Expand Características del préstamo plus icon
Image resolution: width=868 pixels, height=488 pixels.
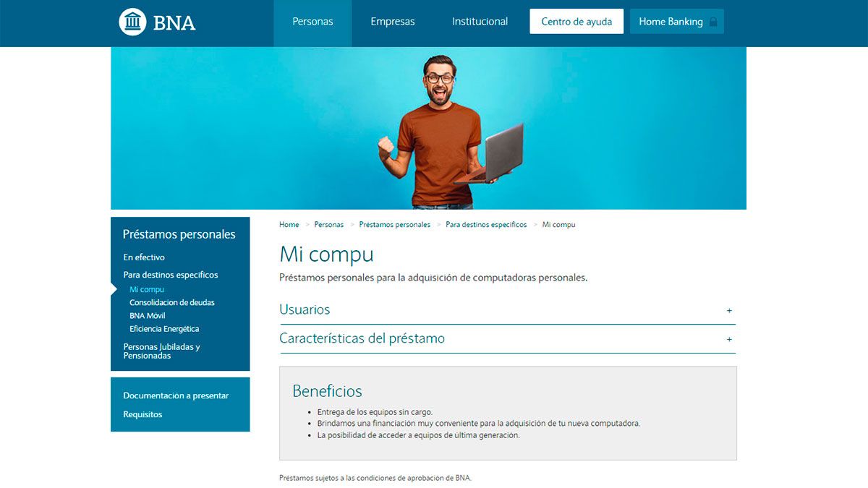[x=729, y=339]
